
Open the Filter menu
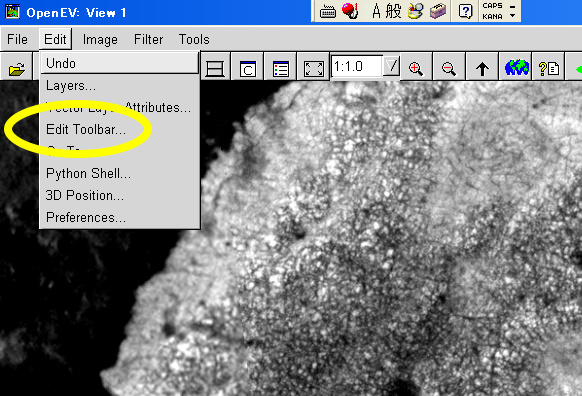click(x=148, y=39)
